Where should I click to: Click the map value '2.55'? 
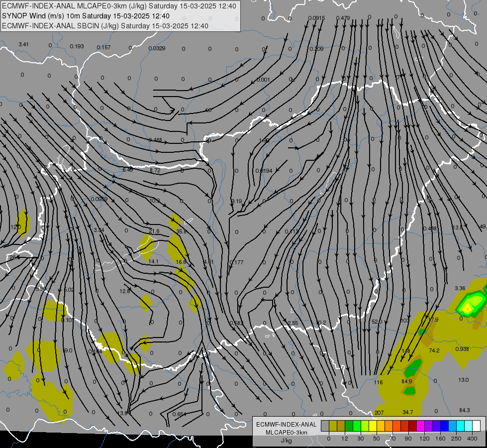point(293,323)
